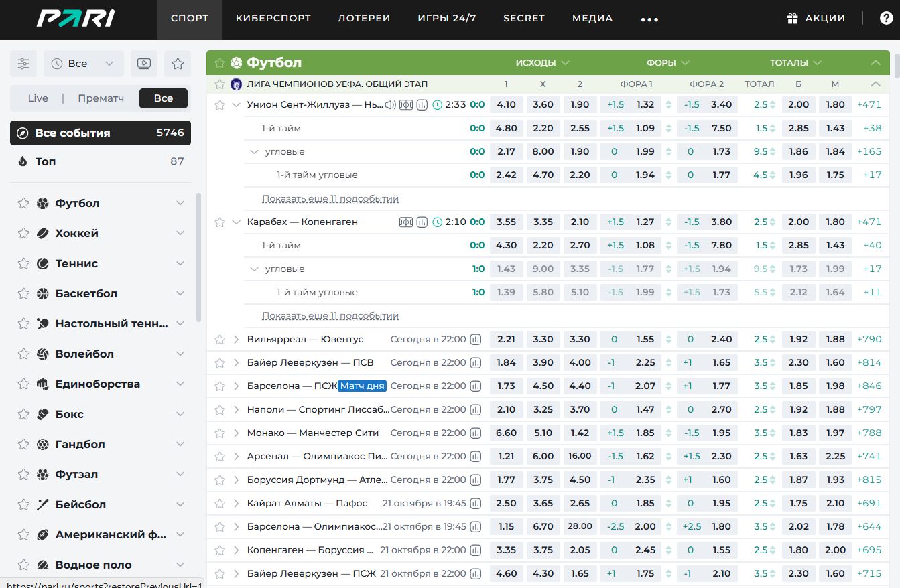This screenshot has width=900, height=588.
Task: Open statistics icon for Байер Леверкузен — ПСВ
Action: coord(476,363)
